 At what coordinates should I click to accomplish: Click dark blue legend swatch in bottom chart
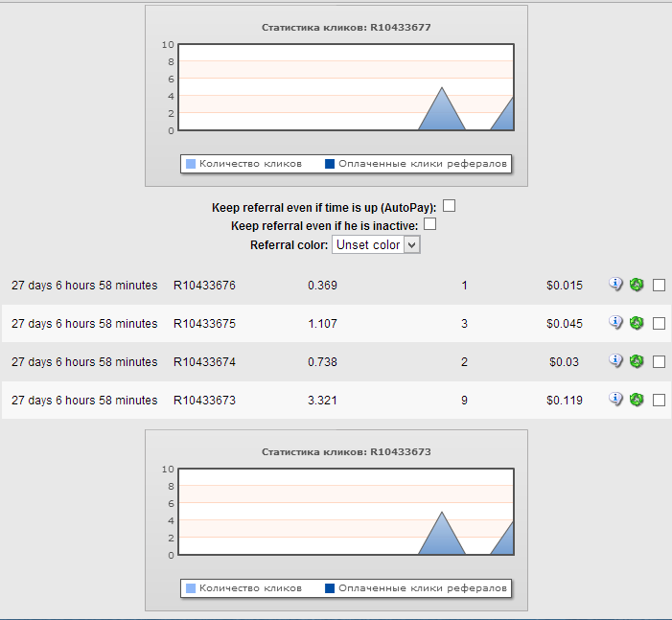coord(330,588)
